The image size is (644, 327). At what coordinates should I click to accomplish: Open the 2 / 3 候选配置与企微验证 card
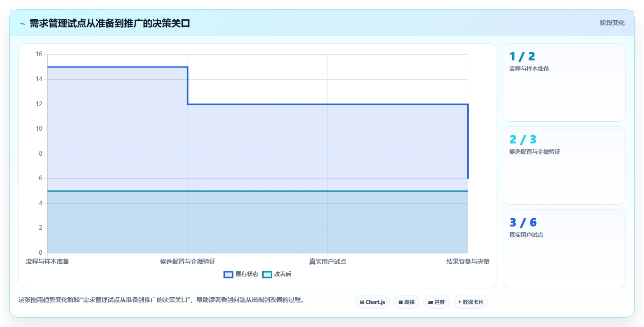coord(564,166)
